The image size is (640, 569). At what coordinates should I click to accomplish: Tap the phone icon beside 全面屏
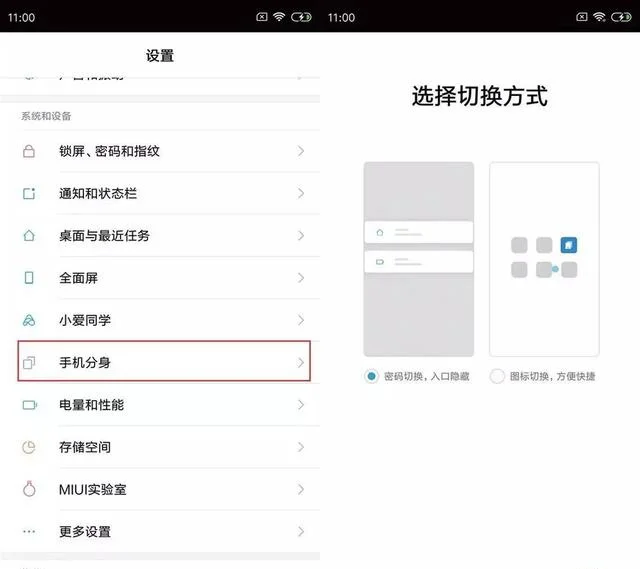[x=29, y=278]
